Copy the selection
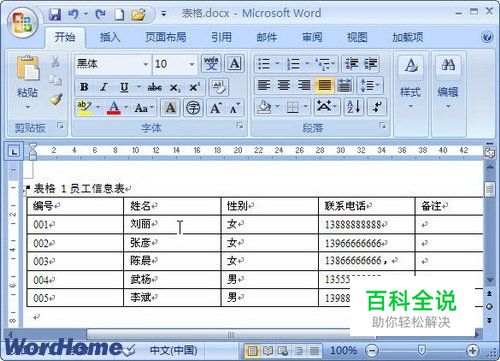Viewport: 500px width, 361px height. coord(56,80)
